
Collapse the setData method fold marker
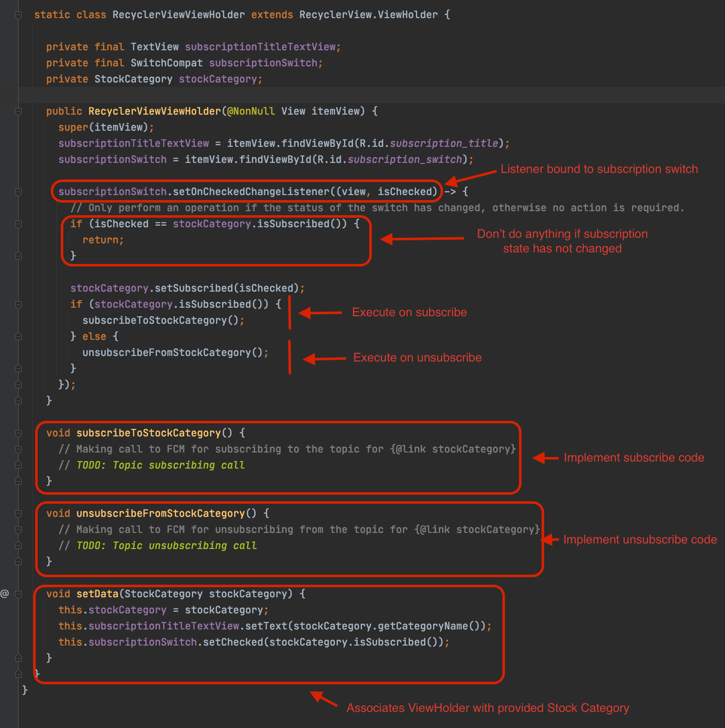point(18,594)
